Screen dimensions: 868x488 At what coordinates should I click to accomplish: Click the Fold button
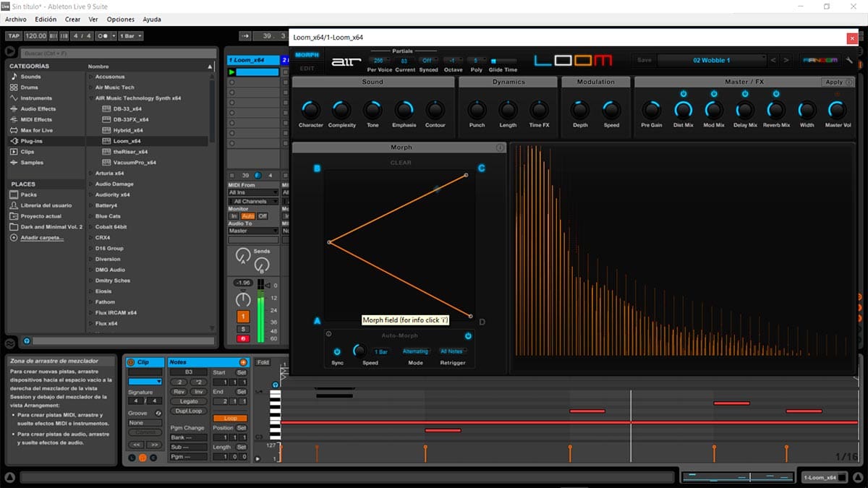click(263, 362)
